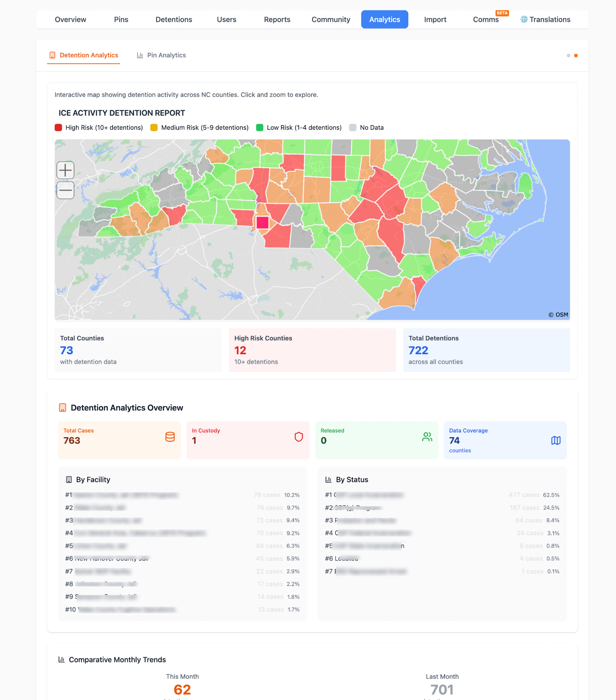Click the gray status dot top right

[568, 55]
